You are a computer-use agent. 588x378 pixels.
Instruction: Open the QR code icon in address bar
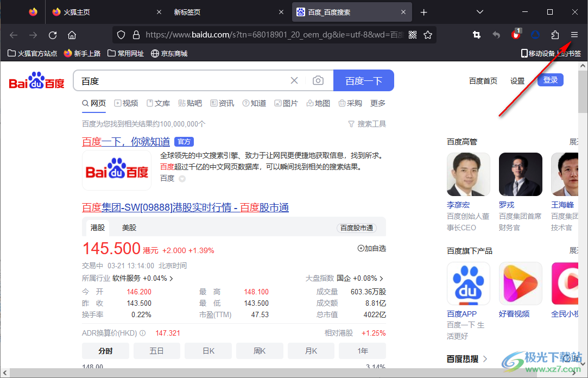tap(413, 35)
